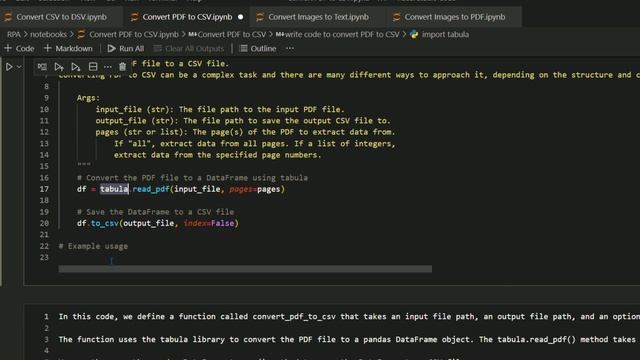640x360 pixels.
Task: Click 'pages (str or list)' docstring line
Action: pyautogui.click(x=245, y=132)
